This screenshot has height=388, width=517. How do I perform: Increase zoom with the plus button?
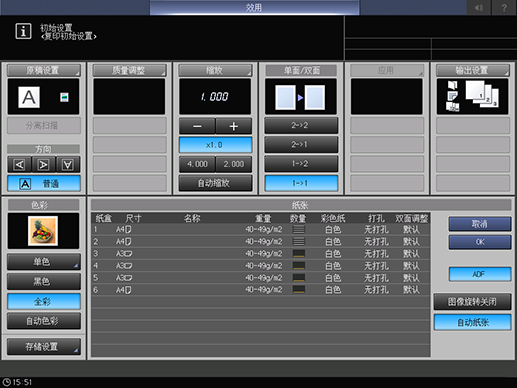234,126
